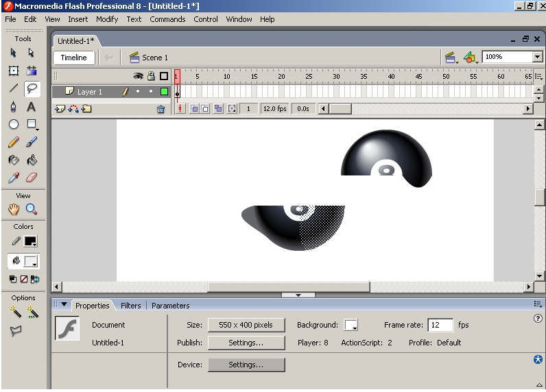Open the Control menu
Screen dimensions: 546x392
pos(206,19)
